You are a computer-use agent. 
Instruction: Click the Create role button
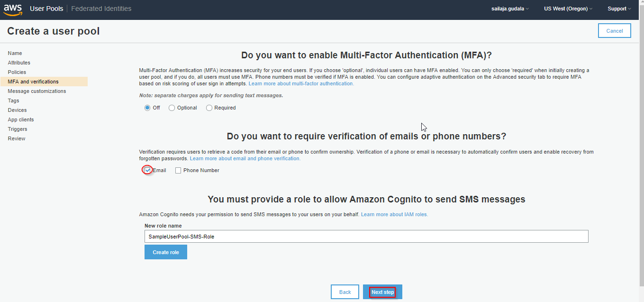tap(166, 252)
